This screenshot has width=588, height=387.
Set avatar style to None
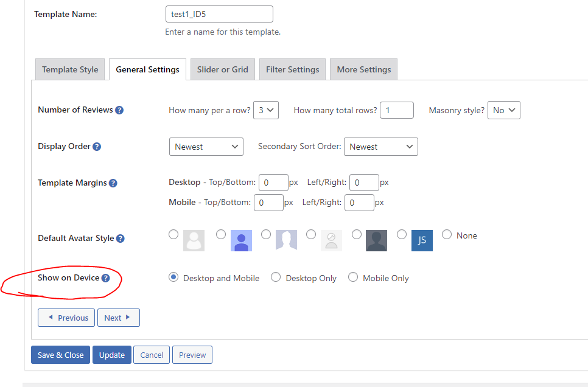pyautogui.click(x=447, y=234)
